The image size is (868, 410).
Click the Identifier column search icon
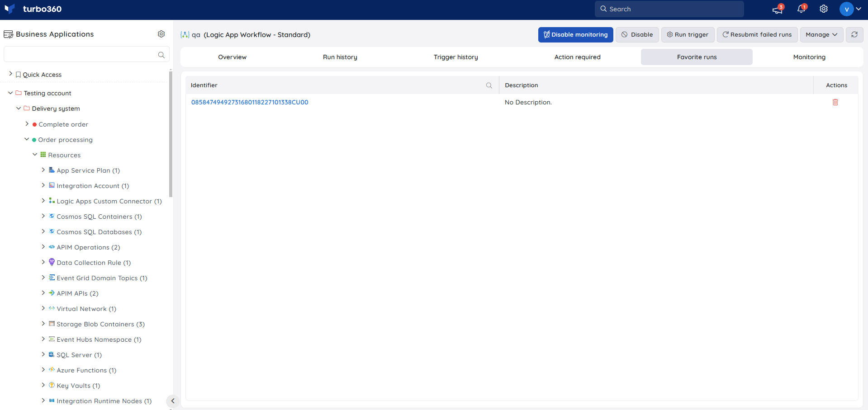click(489, 85)
